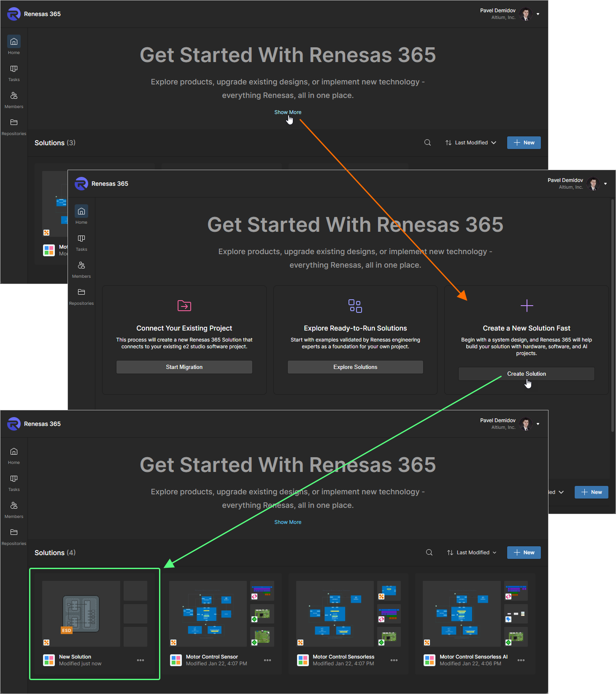The width and height of the screenshot is (616, 694).
Task: Click the Explore Ready-to-Run Solutions grid icon
Action: [x=355, y=306]
